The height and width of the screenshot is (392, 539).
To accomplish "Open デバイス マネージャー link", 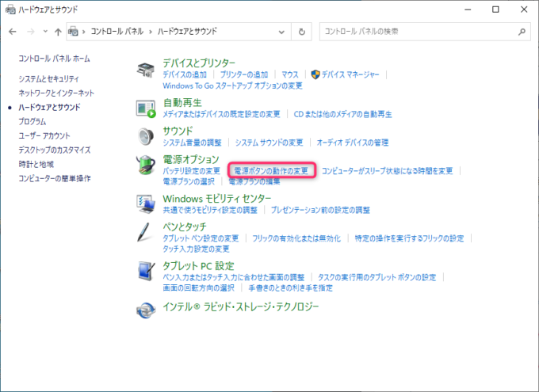I will (x=350, y=74).
